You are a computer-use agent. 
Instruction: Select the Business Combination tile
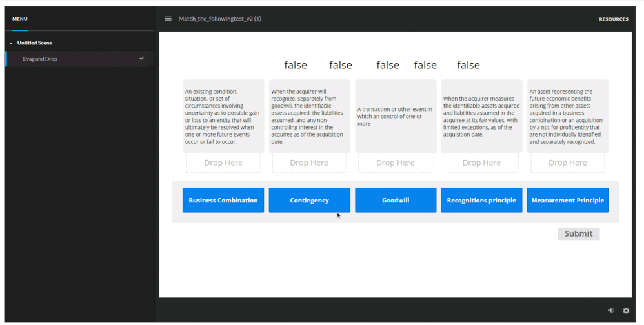[x=223, y=201]
